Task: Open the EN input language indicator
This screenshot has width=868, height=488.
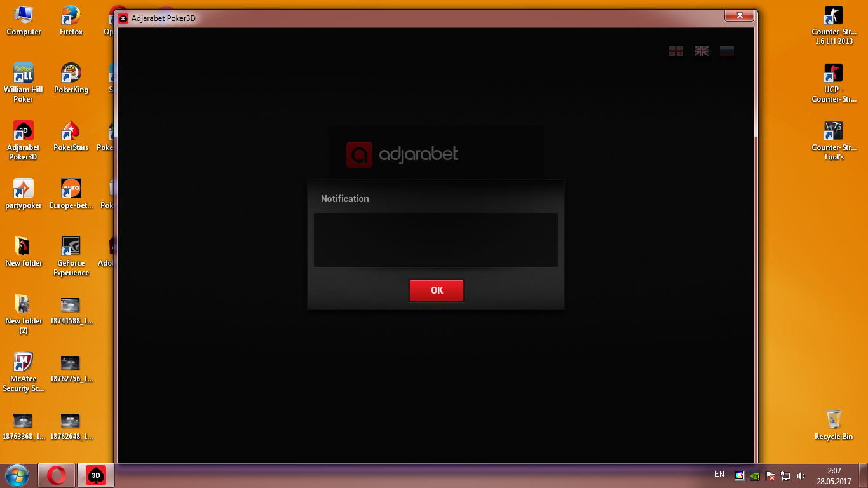Action: (x=719, y=474)
